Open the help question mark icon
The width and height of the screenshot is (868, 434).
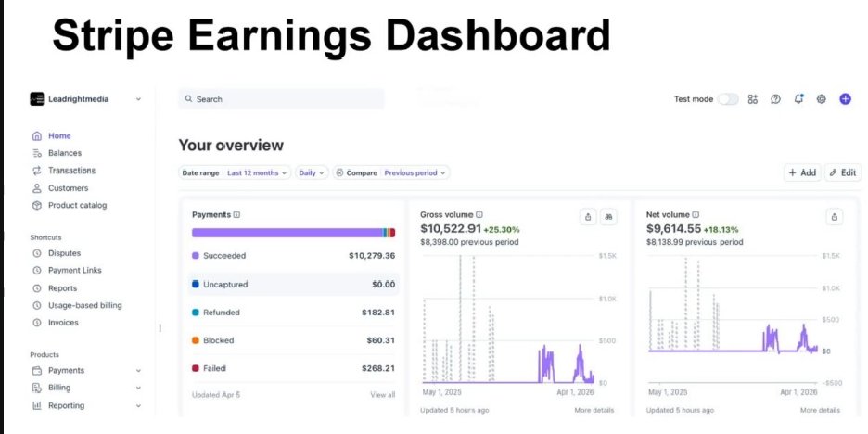coord(775,99)
